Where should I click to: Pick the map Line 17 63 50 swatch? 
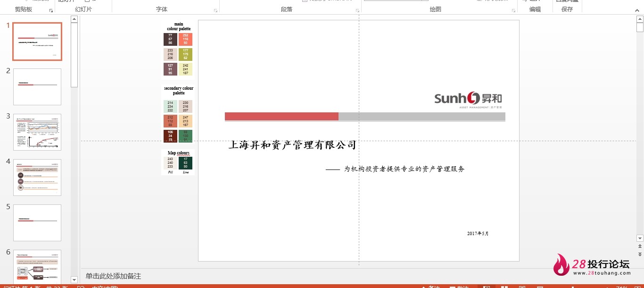(x=185, y=163)
